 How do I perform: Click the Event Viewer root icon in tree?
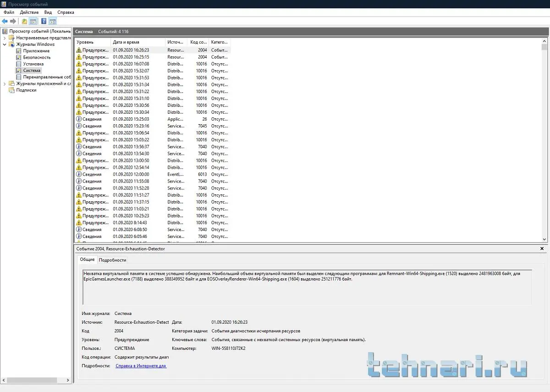click(x=5, y=31)
